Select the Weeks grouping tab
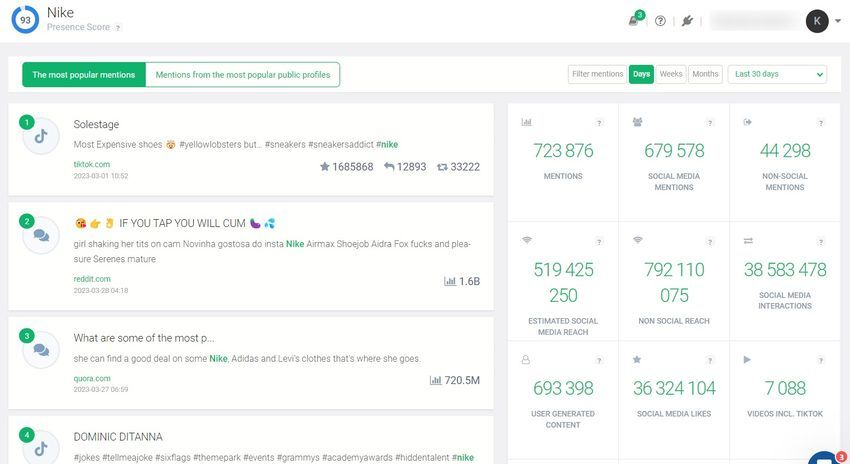 click(x=671, y=74)
